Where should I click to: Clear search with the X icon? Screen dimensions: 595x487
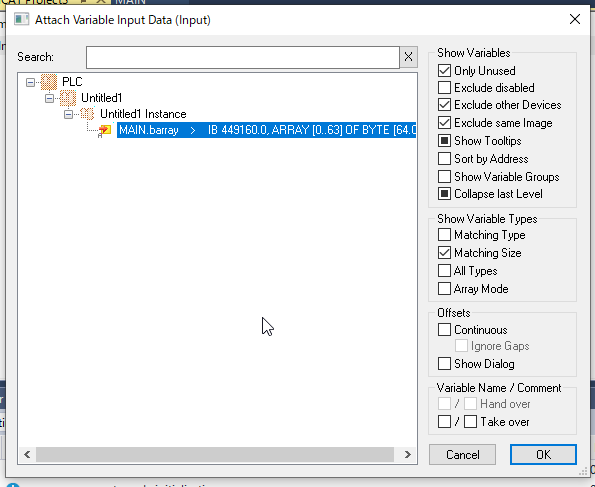pos(408,57)
